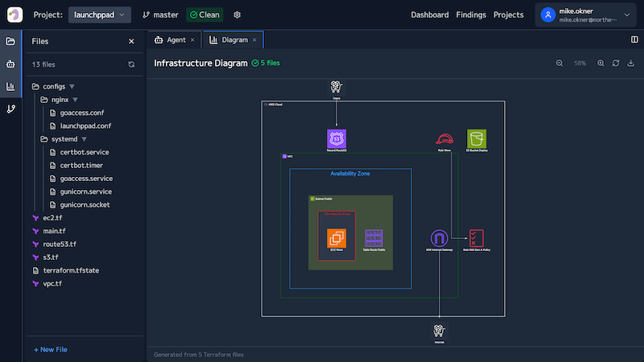Viewport: 644px width, 362px height.
Task: Collapse the configs folder
Action: (x=54, y=87)
